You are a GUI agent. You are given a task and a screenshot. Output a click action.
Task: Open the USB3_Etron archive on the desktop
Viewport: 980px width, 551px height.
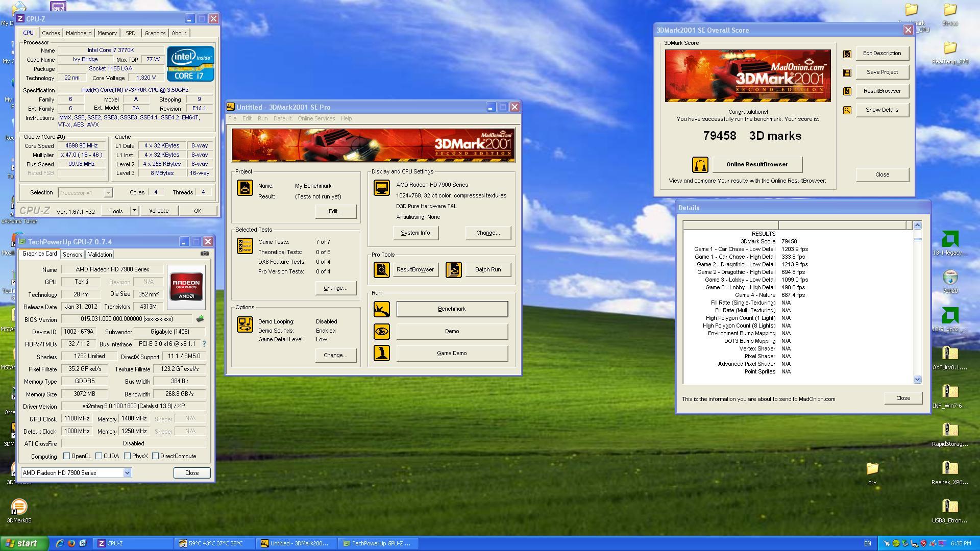950,512
